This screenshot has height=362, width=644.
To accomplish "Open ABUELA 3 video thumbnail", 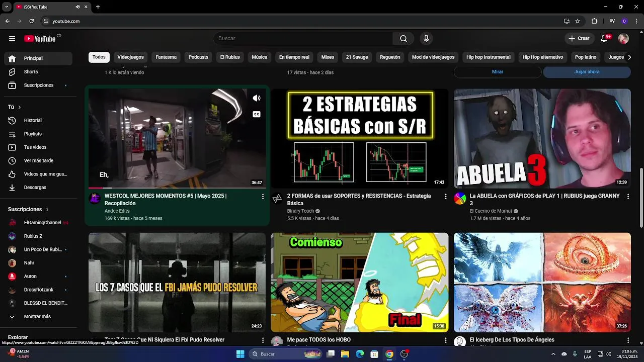I will tap(542, 139).
